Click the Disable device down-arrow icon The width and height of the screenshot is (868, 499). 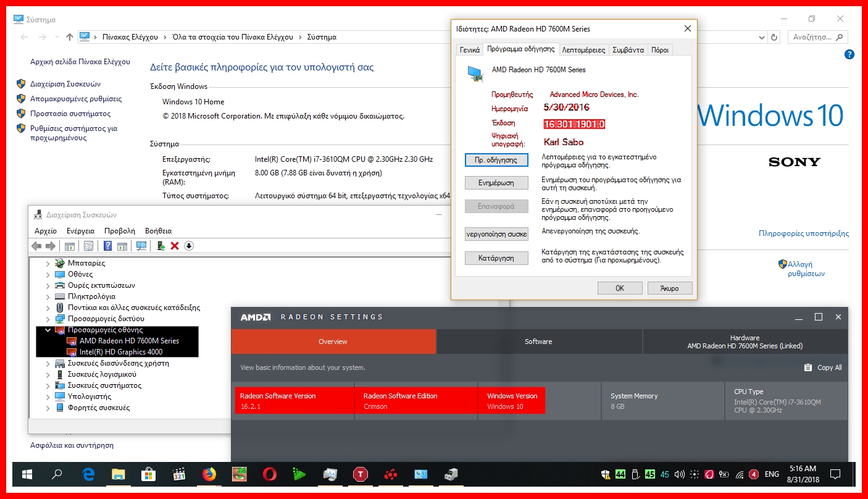click(189, 246)
